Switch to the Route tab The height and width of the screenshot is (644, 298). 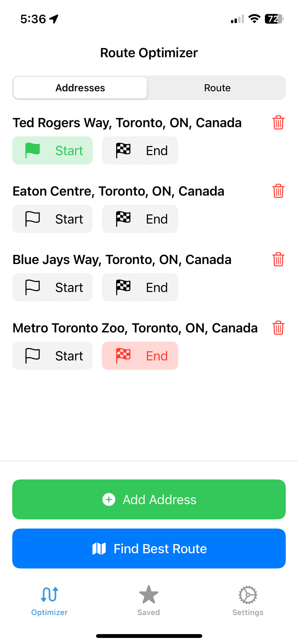tap(217, 88)
